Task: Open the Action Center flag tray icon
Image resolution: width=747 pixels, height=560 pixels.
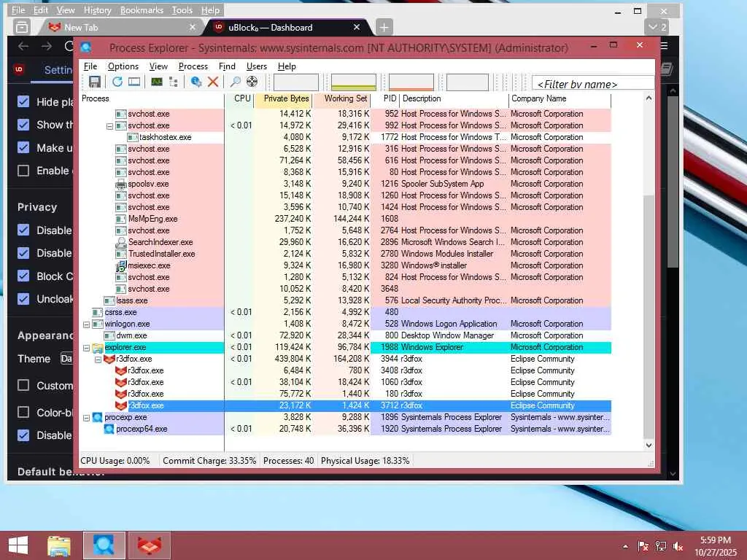Action: coord(643,546)
